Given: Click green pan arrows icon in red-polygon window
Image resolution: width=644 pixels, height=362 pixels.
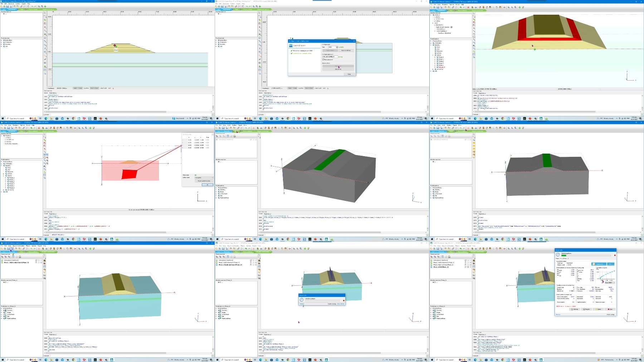Looking at the screenshot, I should pyautogui.click(x=90, y=128).
